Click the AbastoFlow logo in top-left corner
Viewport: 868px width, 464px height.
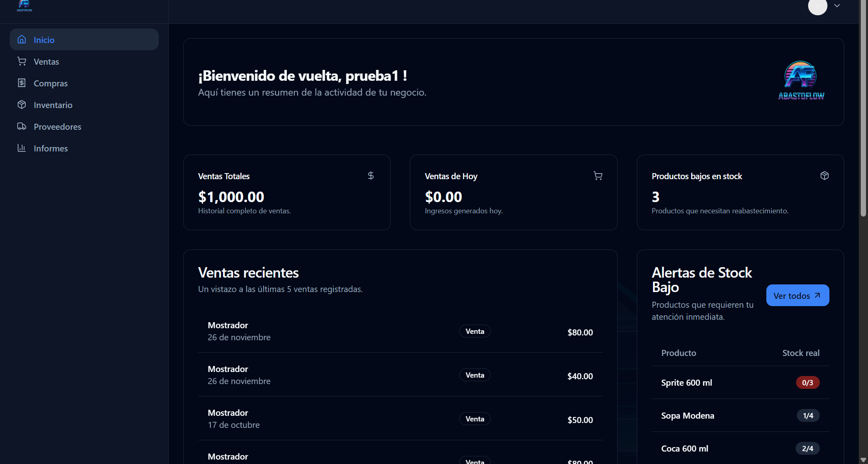point(25,6)
